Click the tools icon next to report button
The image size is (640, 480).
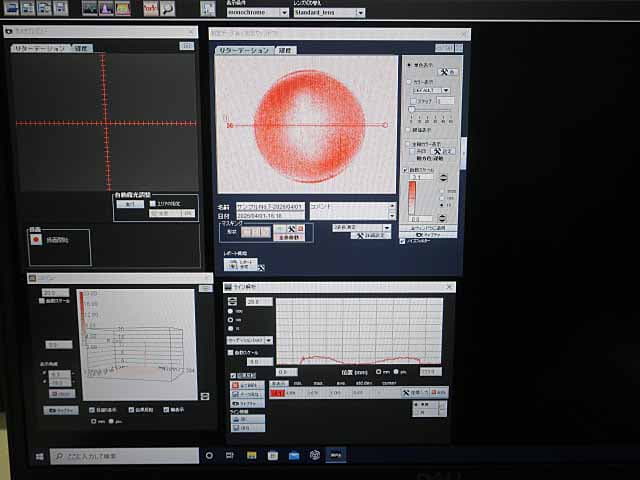pyautogui.click(x=260, y=267)
